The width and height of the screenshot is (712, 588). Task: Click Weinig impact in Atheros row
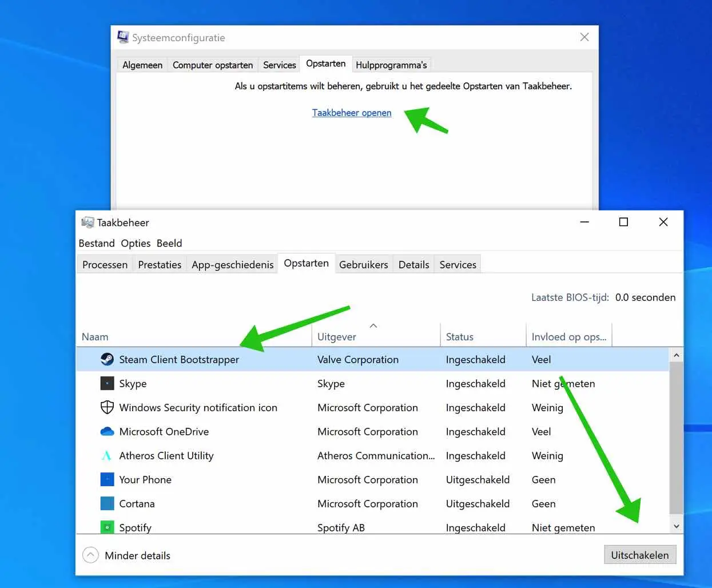[x=547, y=455]
